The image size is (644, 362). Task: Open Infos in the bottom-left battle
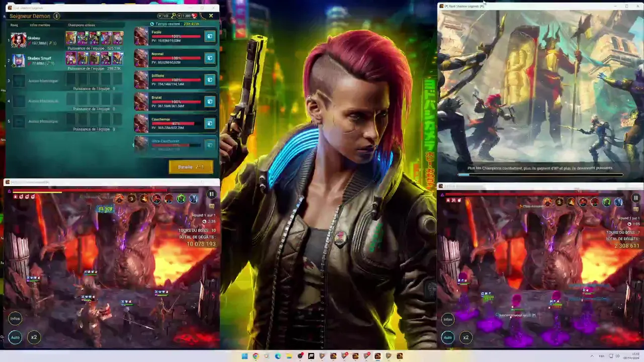coord(15,318)
